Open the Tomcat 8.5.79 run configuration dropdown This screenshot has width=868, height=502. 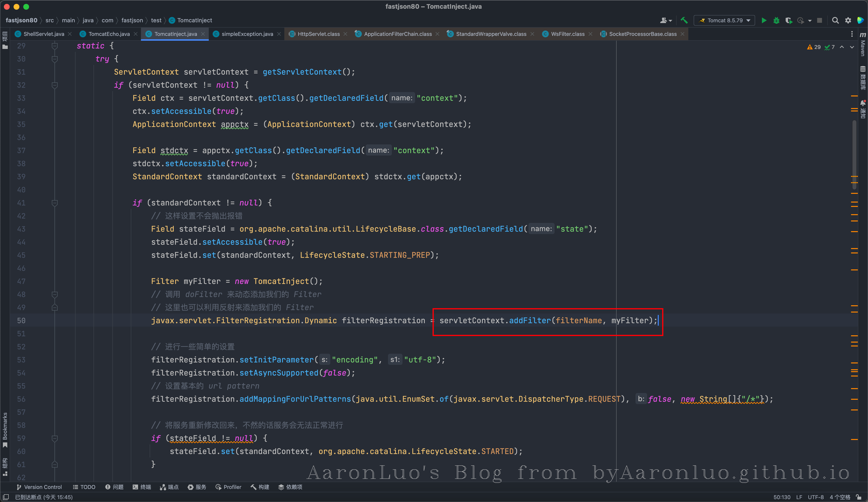pos(724,20)
